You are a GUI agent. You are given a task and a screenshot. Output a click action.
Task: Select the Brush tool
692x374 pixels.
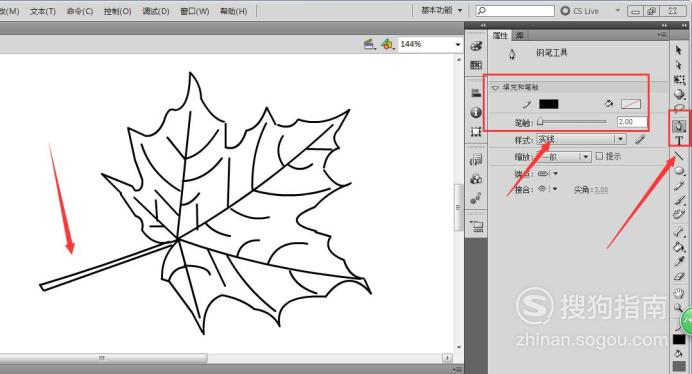click(x=679, y=200)
